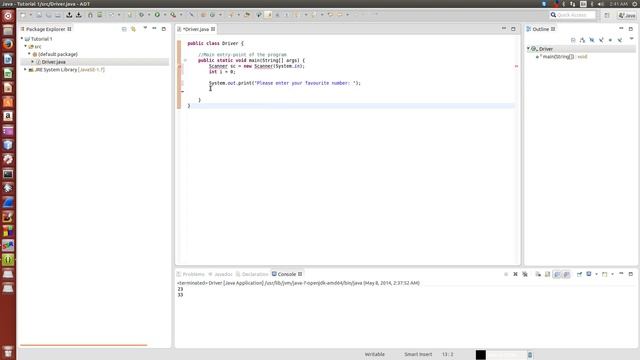Viewport: 640px width, 360px height.
Task: Expand the Driver.java tree node
Action: point(33,62)
